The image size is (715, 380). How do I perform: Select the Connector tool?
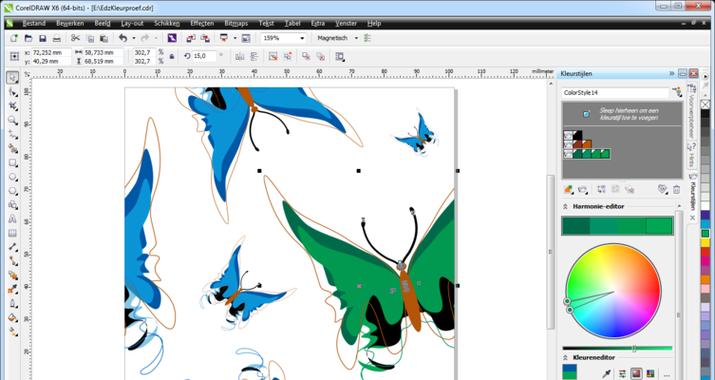tap(13, 261)
